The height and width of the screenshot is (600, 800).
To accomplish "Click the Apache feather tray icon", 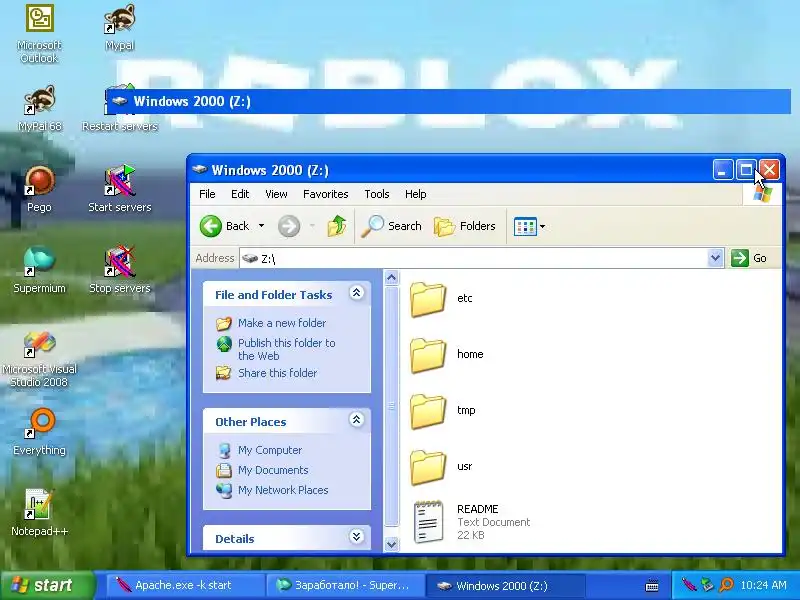I will click(x=688, y=585).
